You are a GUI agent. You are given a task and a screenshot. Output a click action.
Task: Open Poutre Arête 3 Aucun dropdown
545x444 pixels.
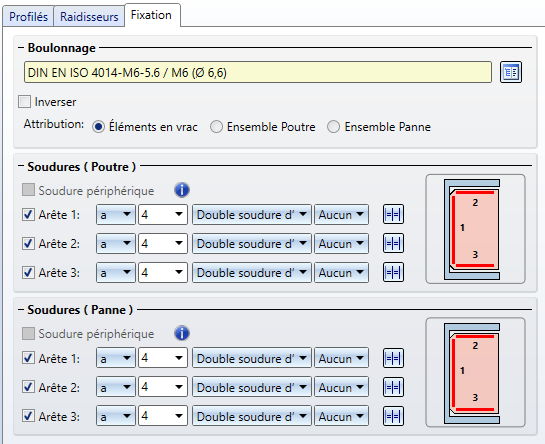341,272
